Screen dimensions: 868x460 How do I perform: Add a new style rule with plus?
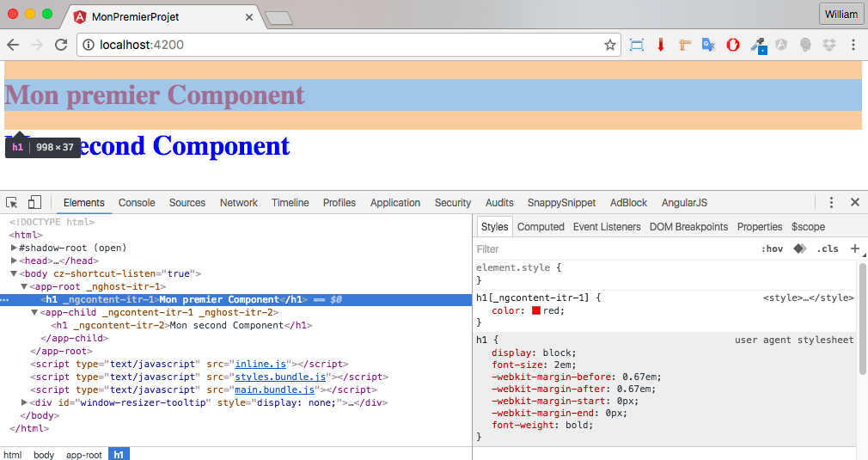[855, 248]
